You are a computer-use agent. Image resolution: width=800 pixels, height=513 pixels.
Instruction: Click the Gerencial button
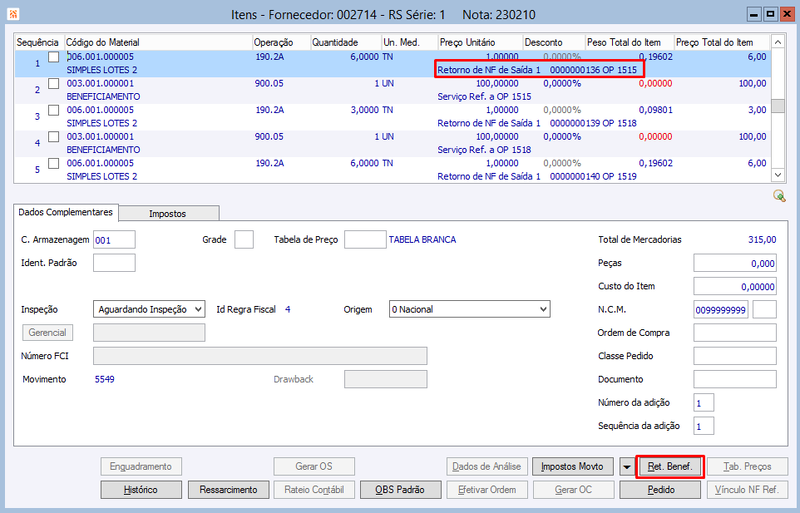coord(47,332)
